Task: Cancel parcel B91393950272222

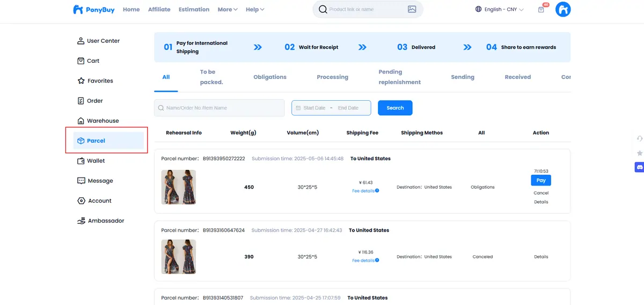Action: coord(541,193)
